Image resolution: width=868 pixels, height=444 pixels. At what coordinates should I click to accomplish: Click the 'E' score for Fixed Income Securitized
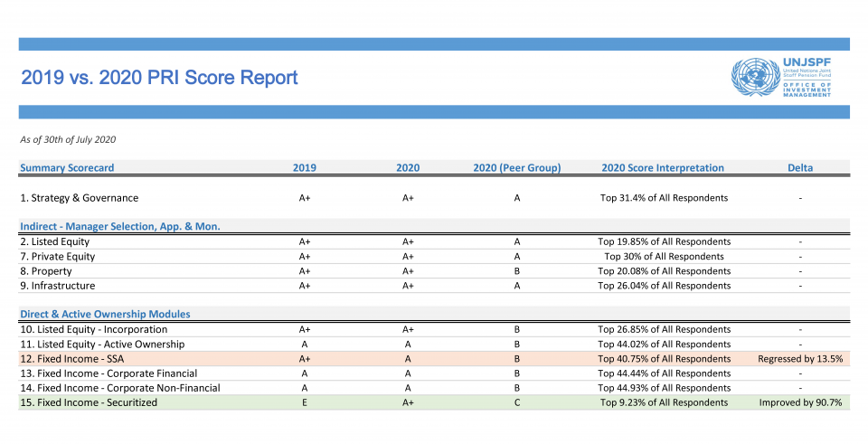click(x=305, y=402)
